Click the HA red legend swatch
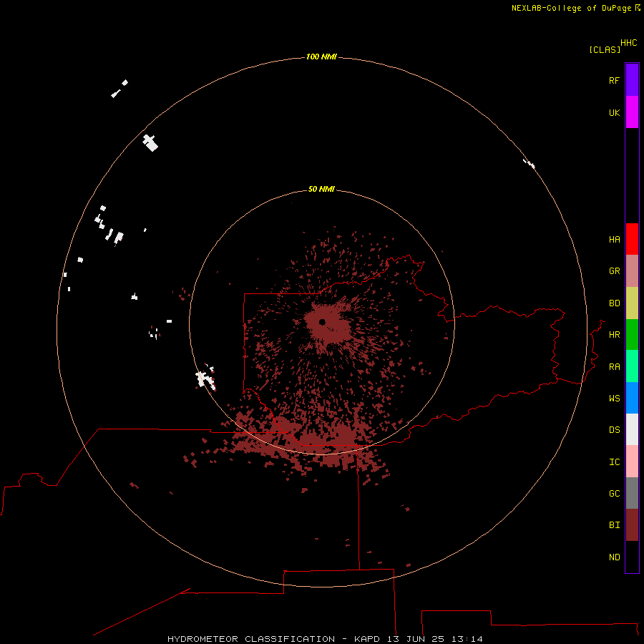This screenshot has height=644, width=644. (632, 239)
